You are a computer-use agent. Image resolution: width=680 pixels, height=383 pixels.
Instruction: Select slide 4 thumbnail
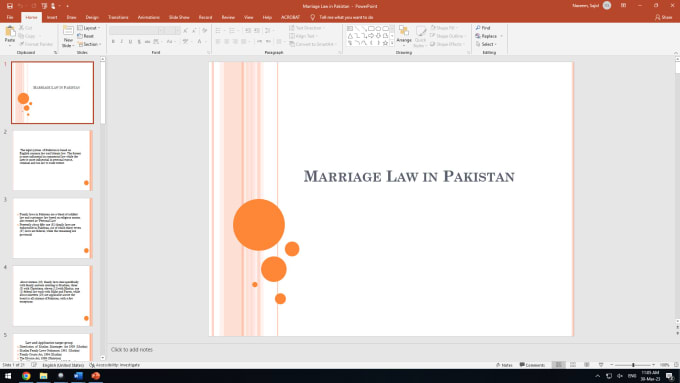tap(52, 296)
